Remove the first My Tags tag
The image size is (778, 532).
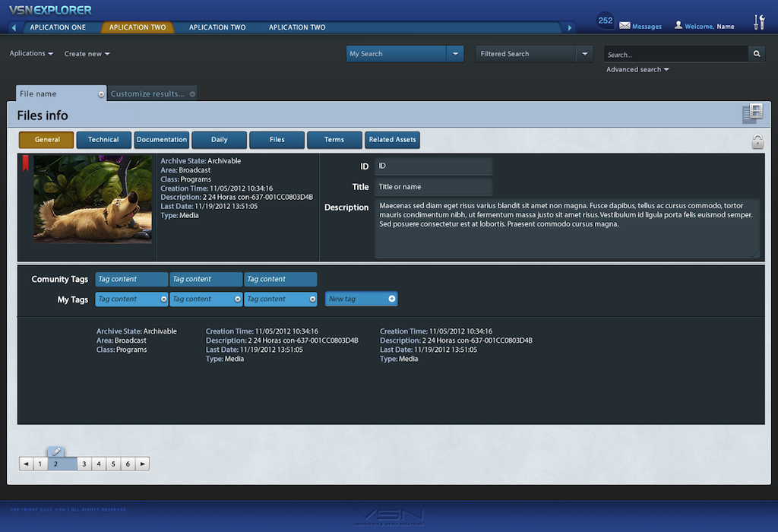click(x=163, y=299)
